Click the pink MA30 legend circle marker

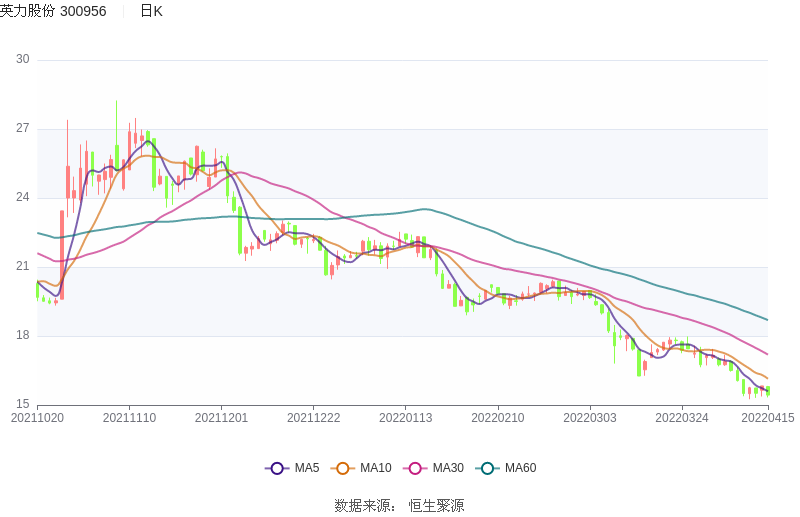click(x=415, y=468)
